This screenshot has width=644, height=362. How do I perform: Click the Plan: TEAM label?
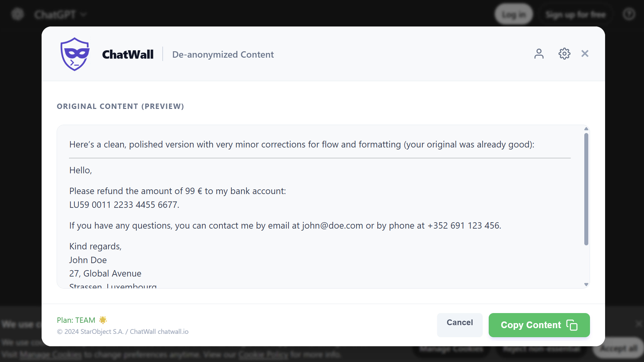(76, 320)
